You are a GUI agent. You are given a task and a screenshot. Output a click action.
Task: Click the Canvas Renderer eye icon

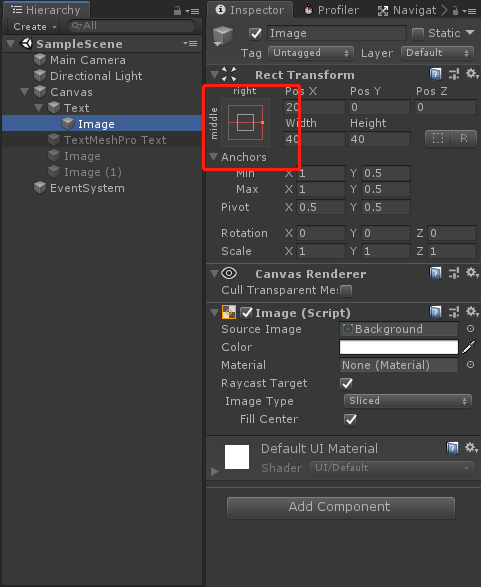click(x=229, y=273)
